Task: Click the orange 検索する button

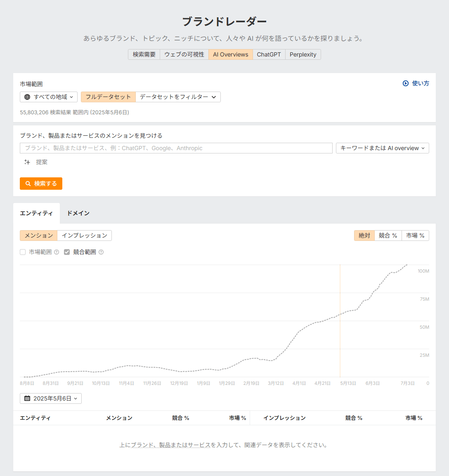Action: click(x=41, y=183)
